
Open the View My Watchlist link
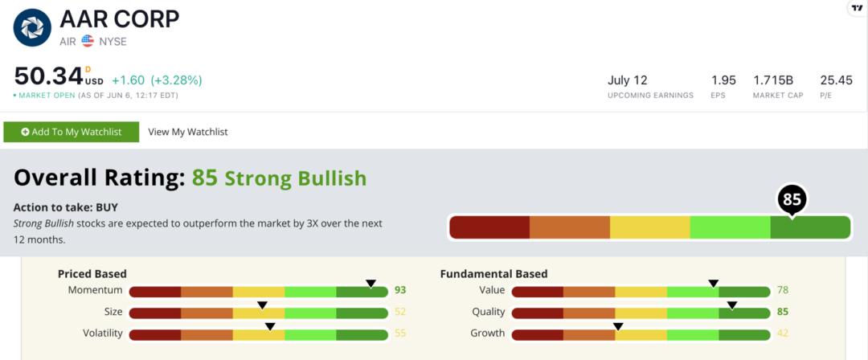[188, 132]
